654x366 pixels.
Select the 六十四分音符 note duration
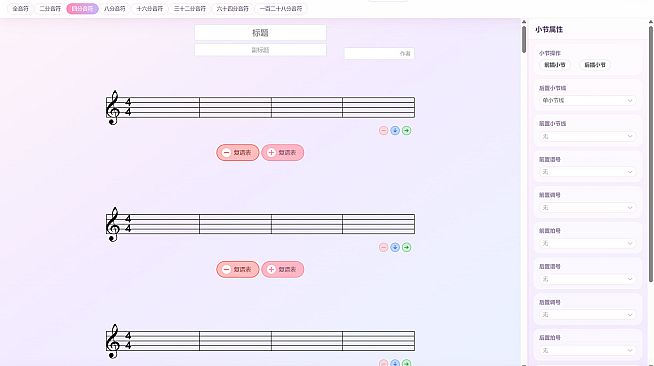tap(232, 8)
